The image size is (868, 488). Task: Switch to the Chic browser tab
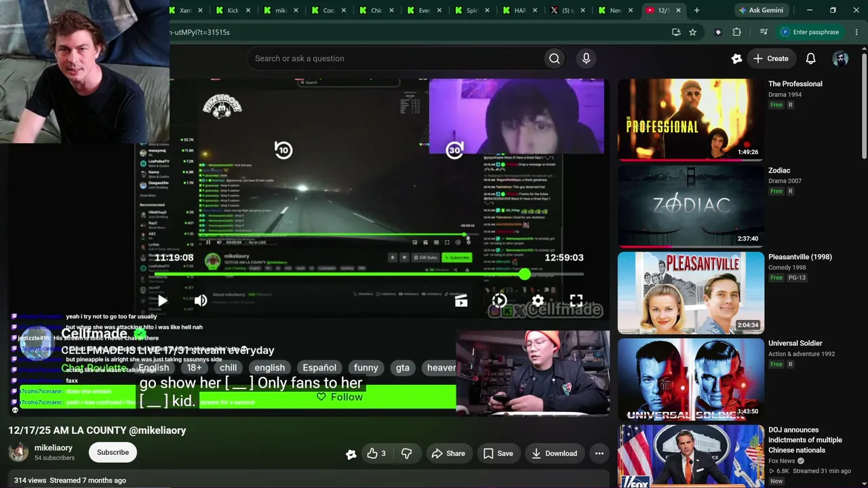377,10
